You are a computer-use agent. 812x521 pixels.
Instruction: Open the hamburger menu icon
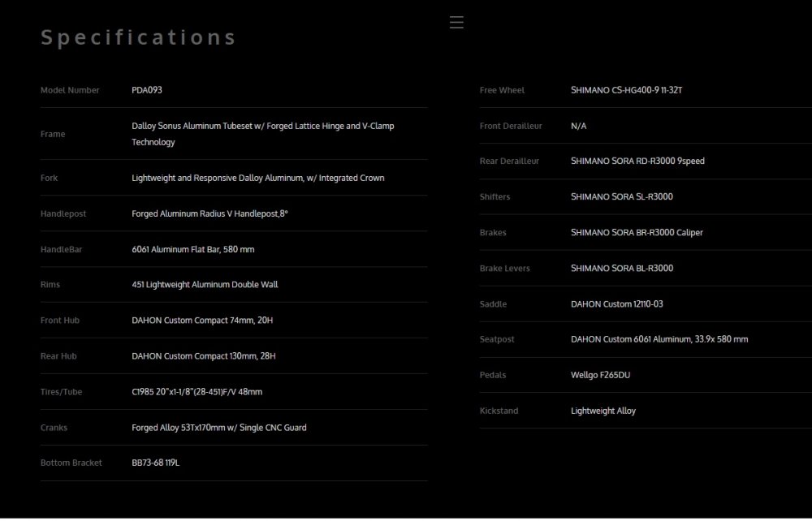point(456,22)
